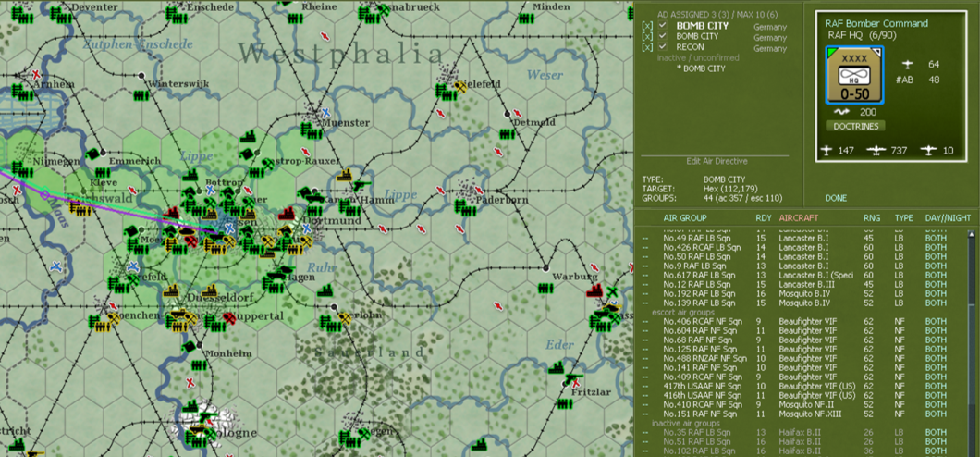980x457 pixels.
Task: Select the green troop icon below Detmold
Action: coord(508,134)
